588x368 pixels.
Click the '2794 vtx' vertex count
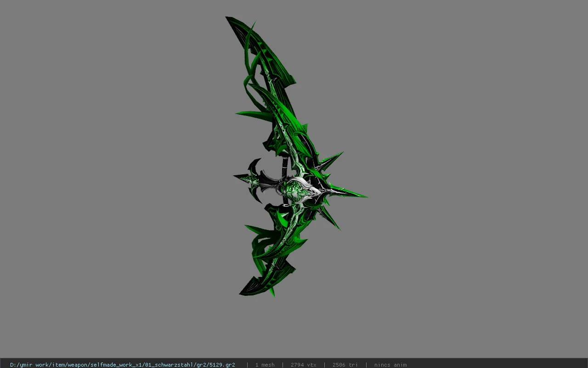point(303,365)
